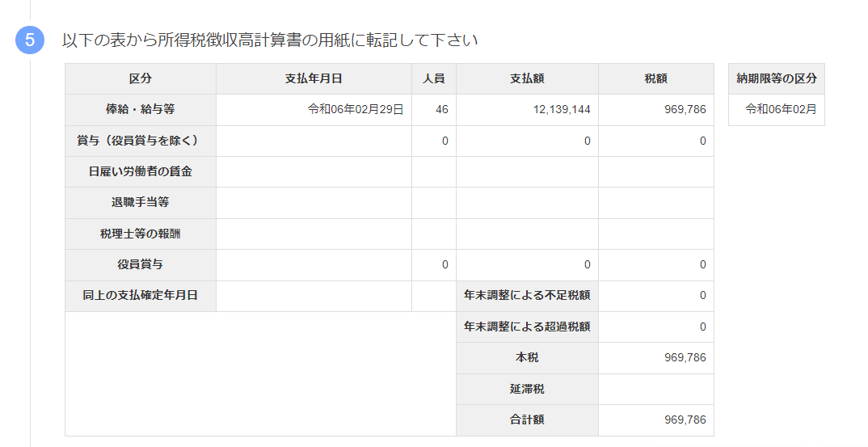The height and width of the screenshot is (447, 868).
Task: Click the 退職手当等 row label
Action: click(141, 203)
